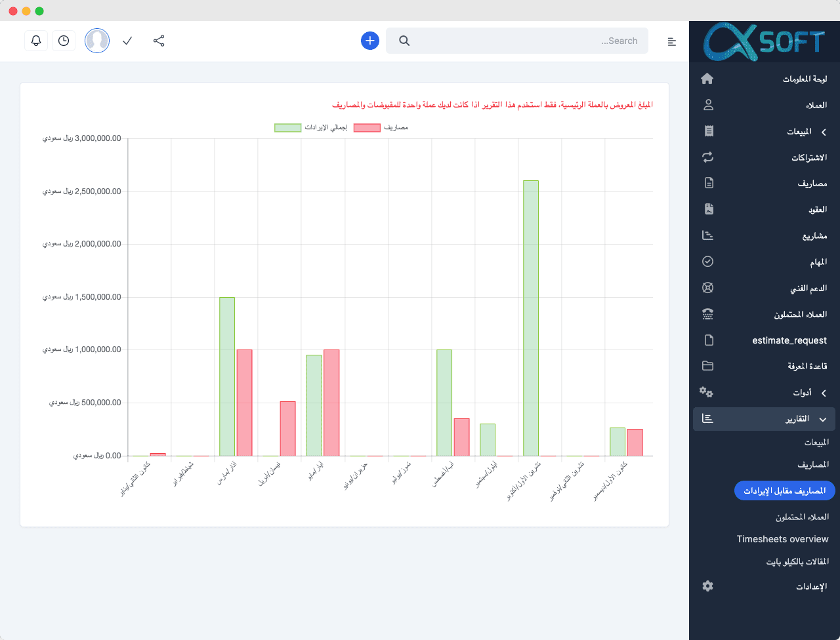The height and width of the screenshot is (640, 840).
Task: Open المصاريف report submenu link
Action: pos(813,464)
